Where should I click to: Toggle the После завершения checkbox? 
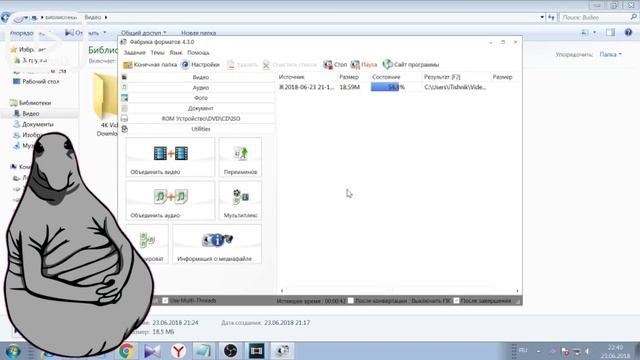[456, 301]
